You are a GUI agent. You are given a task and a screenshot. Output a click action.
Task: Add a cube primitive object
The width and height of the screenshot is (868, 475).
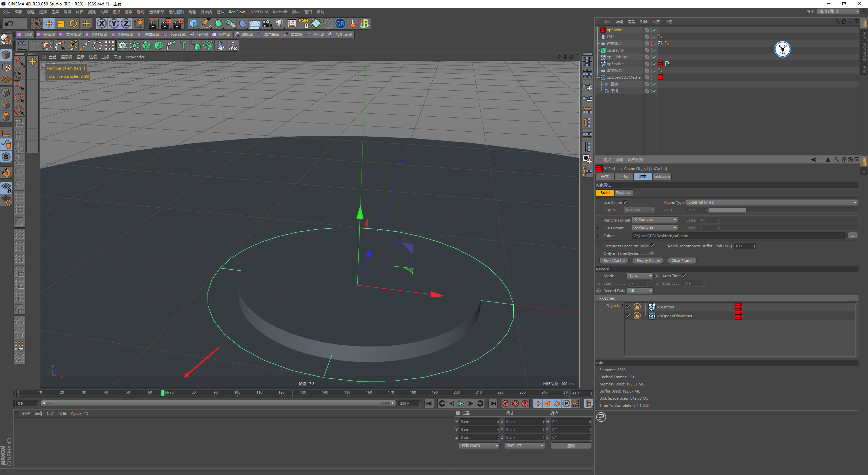194,23
